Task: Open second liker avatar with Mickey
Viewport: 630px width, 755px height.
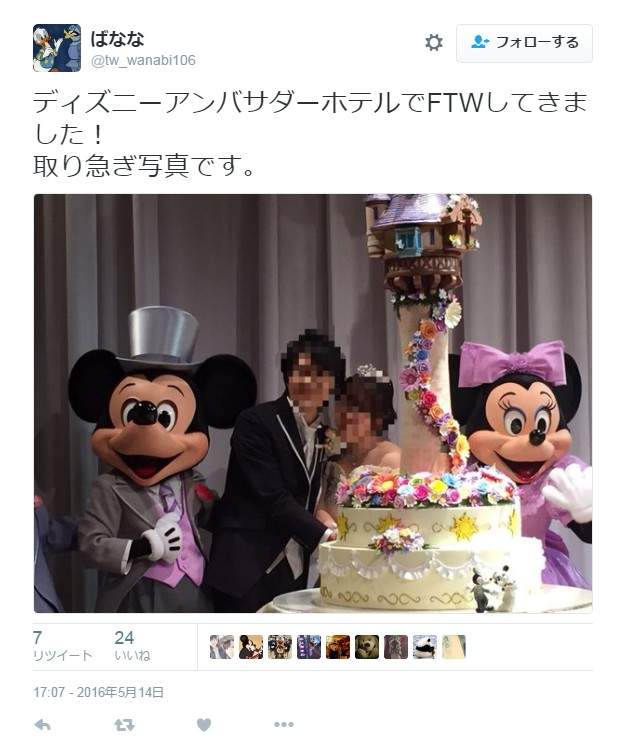Action: (x=251, y=647)
